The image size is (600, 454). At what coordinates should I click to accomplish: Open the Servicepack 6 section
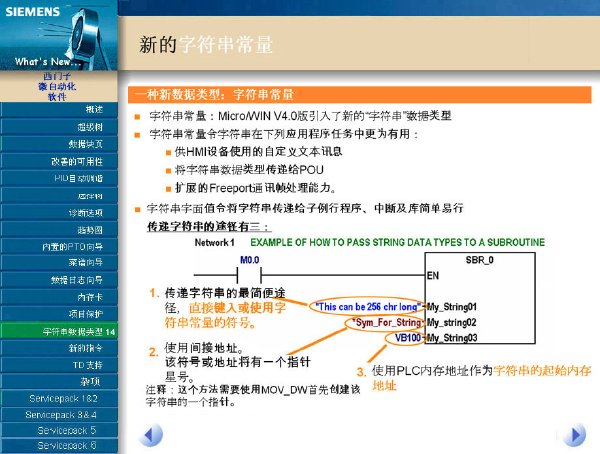click(59, 446)
